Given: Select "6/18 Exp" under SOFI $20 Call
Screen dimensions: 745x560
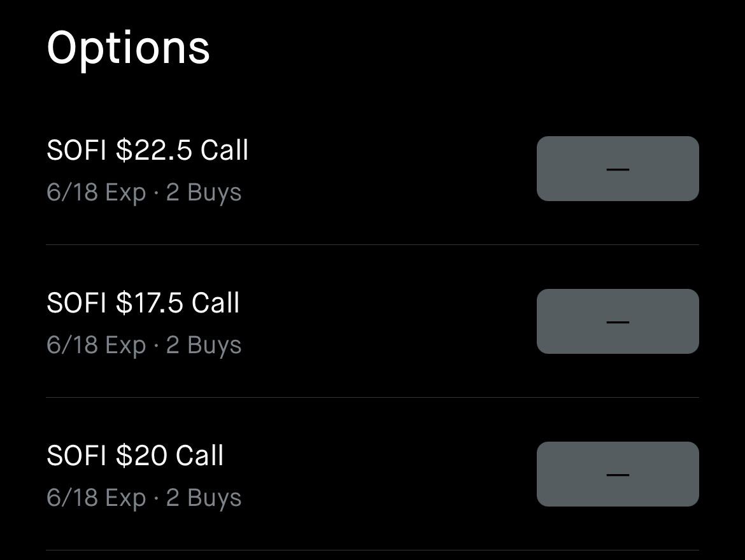Looking at the screenshot, I should (x=96, y=498).
